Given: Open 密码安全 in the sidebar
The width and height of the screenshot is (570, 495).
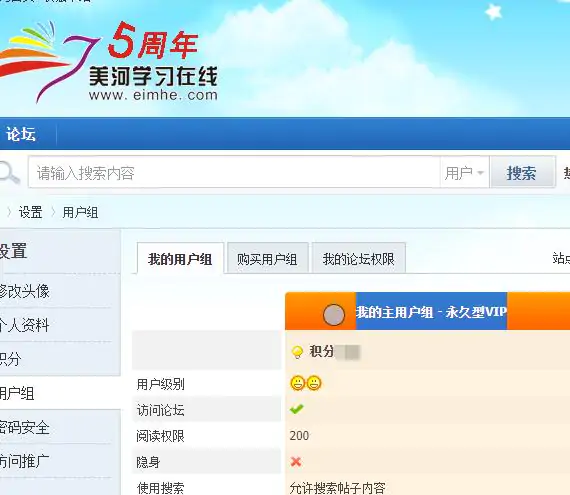Looking at the screenshot, I should (x=25, y=427).
